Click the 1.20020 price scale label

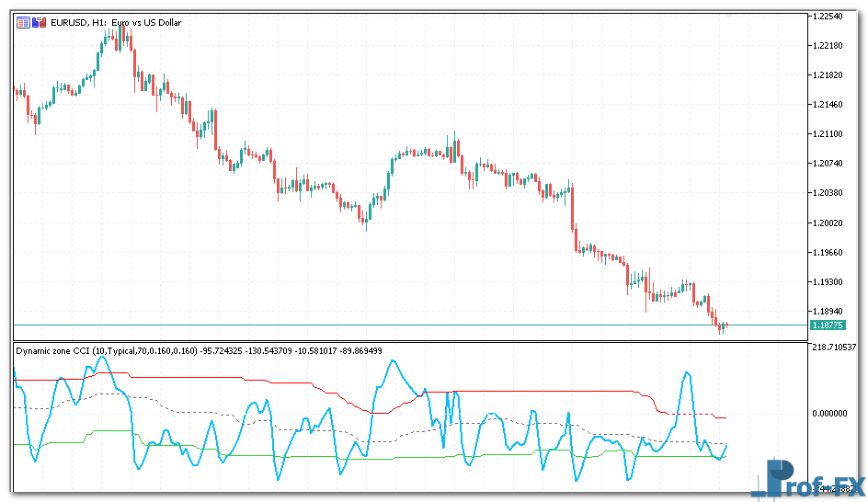click(x=828, y=222)
